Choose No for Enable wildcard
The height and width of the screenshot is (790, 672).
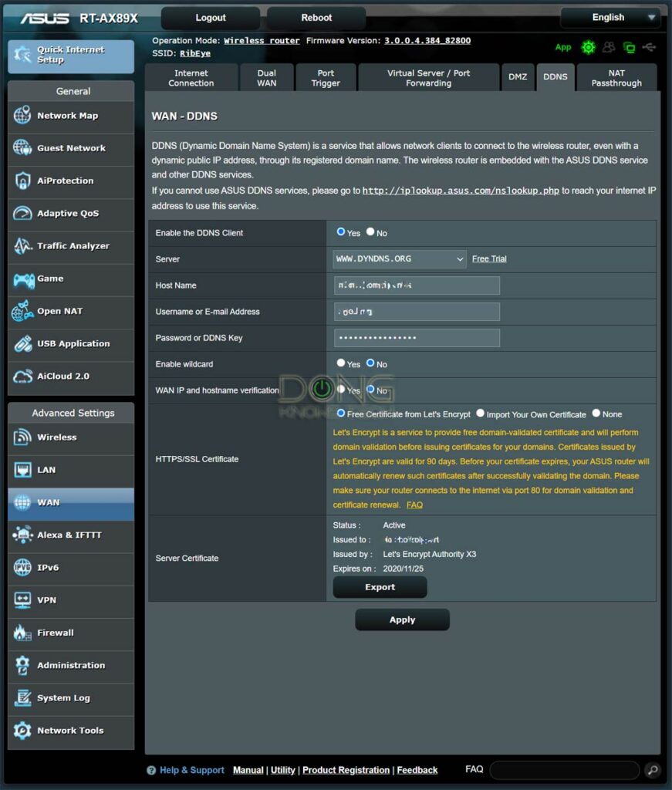click(x=370, y=363)
